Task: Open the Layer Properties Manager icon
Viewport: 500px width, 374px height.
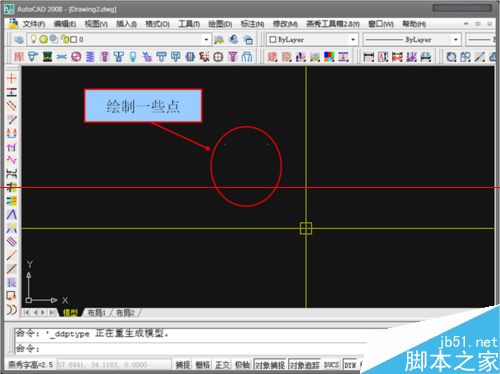Action: pos(19,40)
